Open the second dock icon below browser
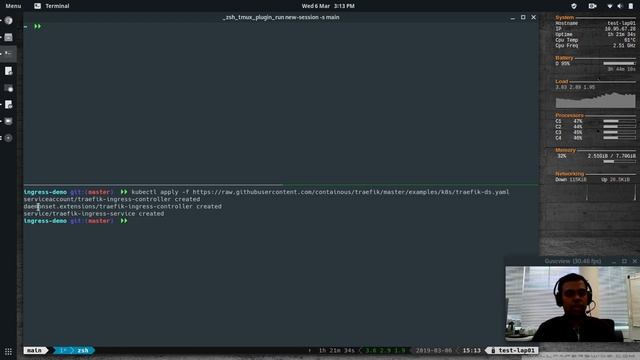This screenshot has height=360, width=640. (9, 37)
